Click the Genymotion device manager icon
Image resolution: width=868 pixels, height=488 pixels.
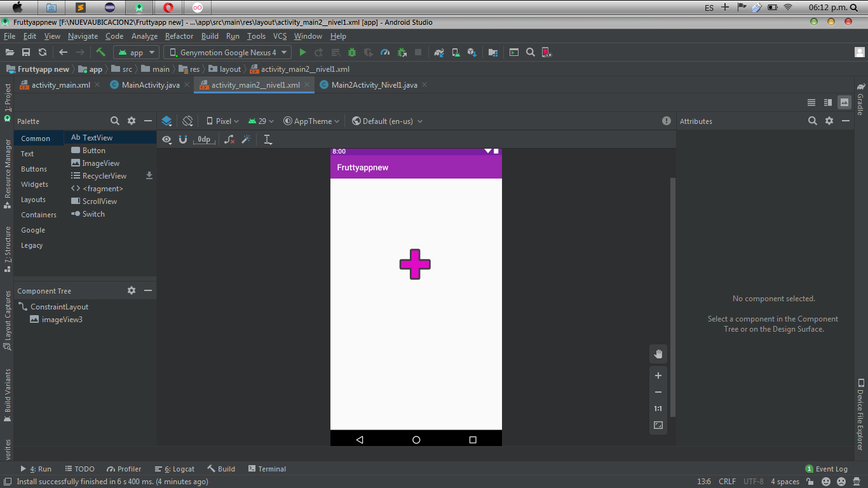pos(546,53)
